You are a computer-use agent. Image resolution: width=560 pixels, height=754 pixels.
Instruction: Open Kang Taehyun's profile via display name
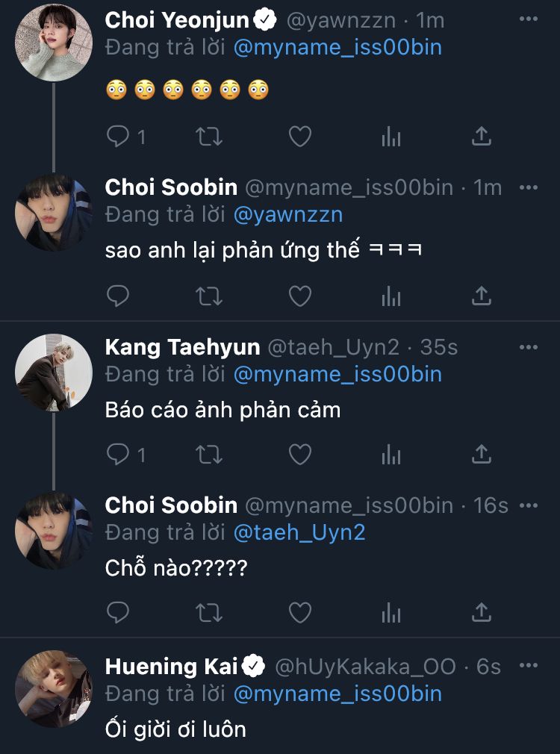pyautogui.click(x=182, y=347)
